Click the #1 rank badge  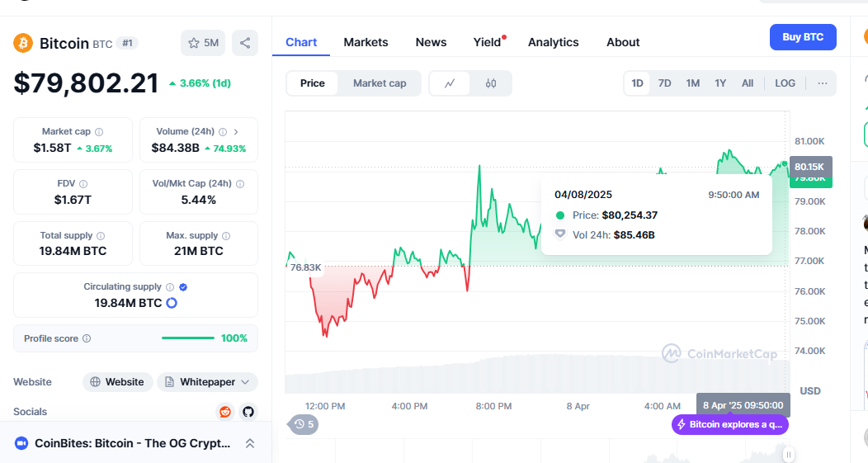[x=127, y=43]
